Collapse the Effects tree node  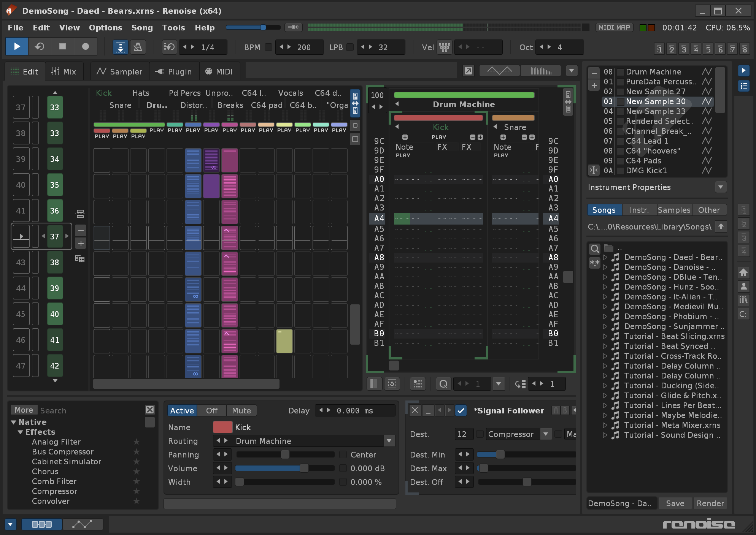click(21, 432)
